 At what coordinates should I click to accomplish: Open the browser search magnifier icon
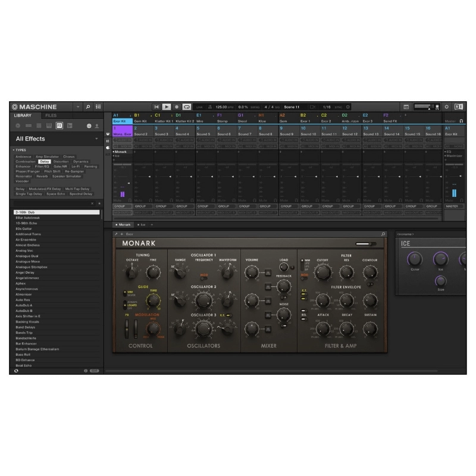[88, 107]
